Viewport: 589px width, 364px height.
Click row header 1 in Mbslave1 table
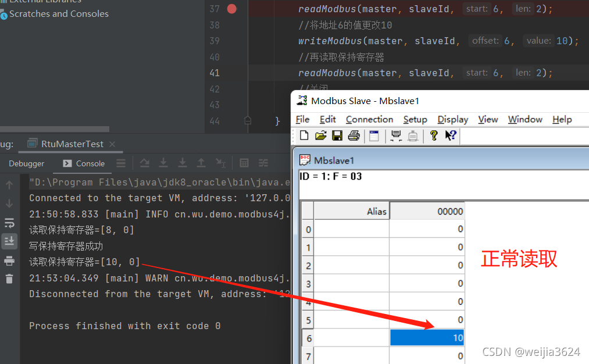click(308, 247)
